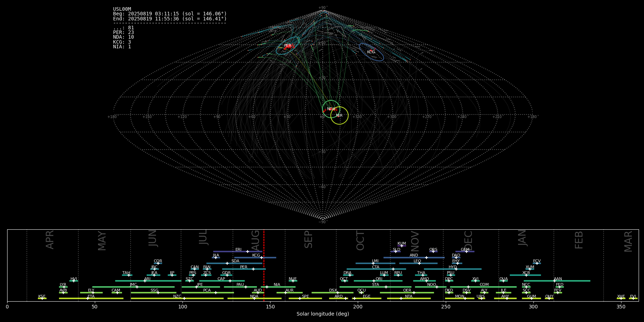Click the LYR shower label
The height and width of the screenshot is (322, 644).
[63, 285]
